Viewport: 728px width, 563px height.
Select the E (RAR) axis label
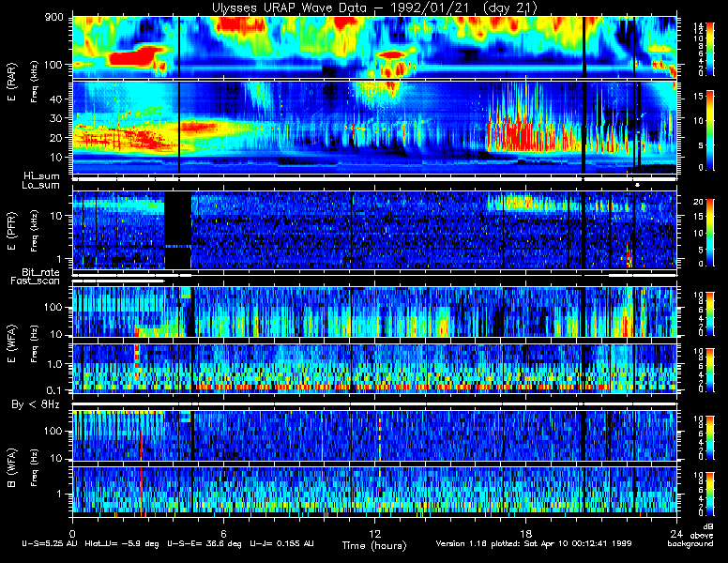(12, 83)
